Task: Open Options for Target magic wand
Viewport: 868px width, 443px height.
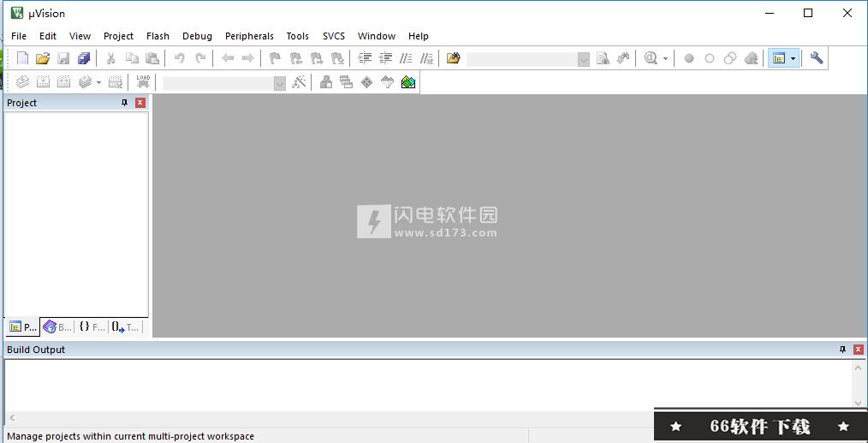Action: click(299, 82)
